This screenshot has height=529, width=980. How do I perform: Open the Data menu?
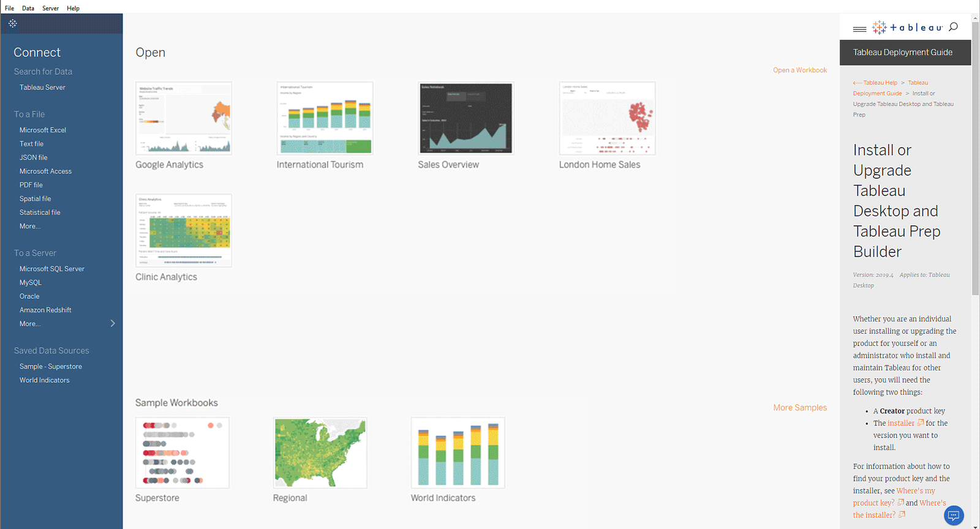coord(28,8)
